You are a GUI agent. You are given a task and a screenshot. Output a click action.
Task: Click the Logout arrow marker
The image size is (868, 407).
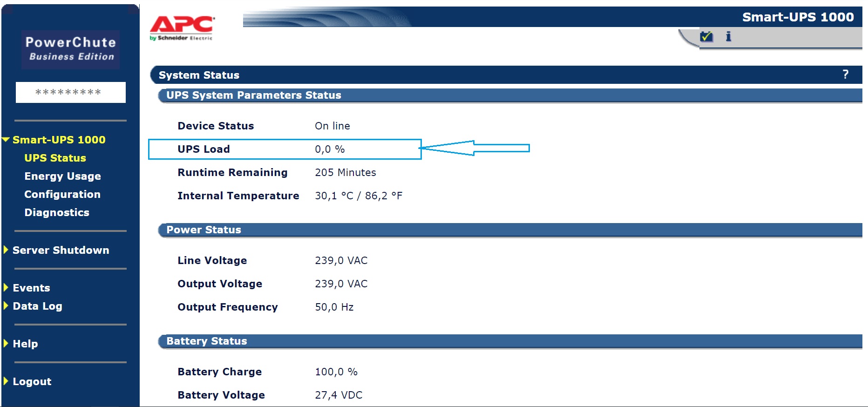coord(6,381)
